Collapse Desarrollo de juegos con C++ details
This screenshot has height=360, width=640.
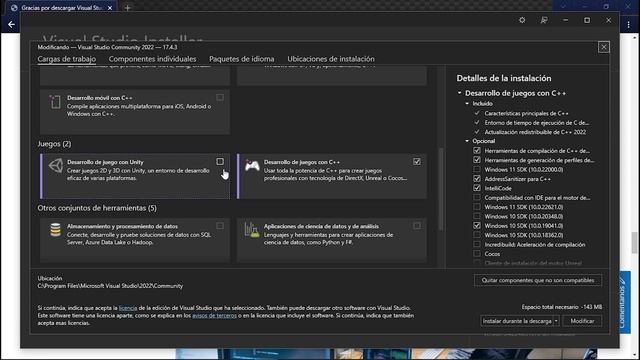(x=460, y=93)
